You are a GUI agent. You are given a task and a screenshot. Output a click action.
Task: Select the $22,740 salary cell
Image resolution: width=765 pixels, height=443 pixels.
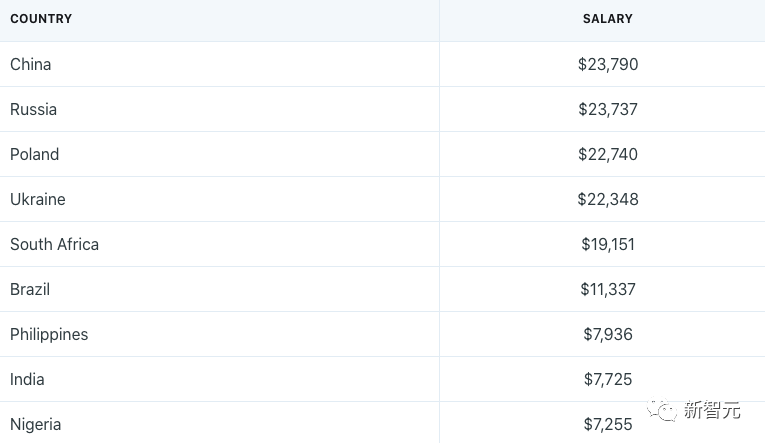(608, 154)
